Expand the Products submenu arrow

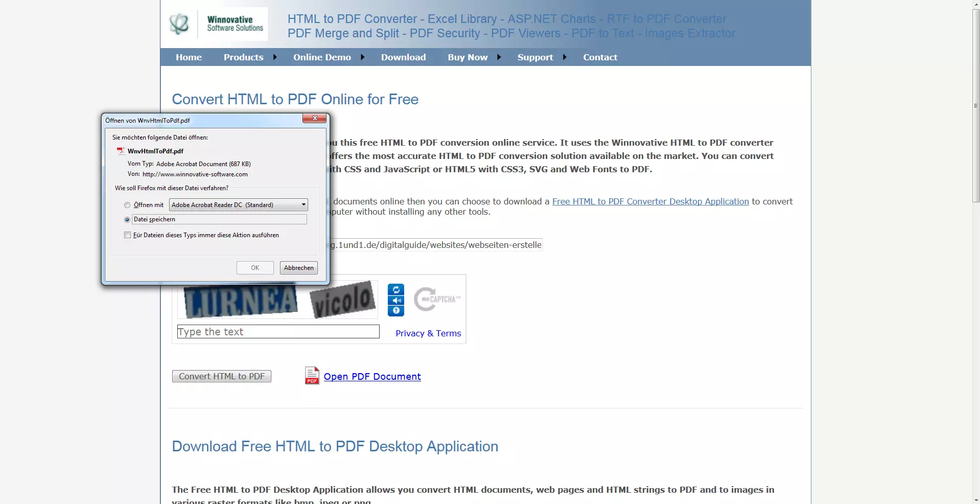click(x=275, y=57)
